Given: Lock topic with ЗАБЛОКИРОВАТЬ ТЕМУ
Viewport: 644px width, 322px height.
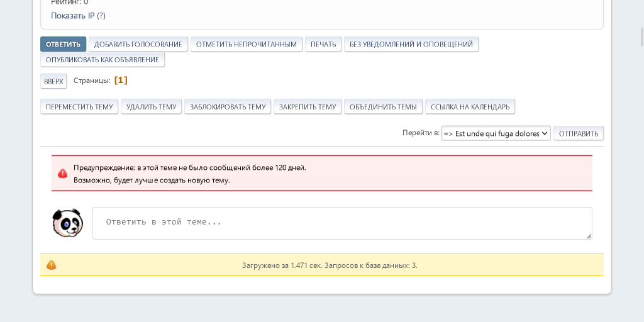Looking at the screenshot, I should click(x=228, y=107).
